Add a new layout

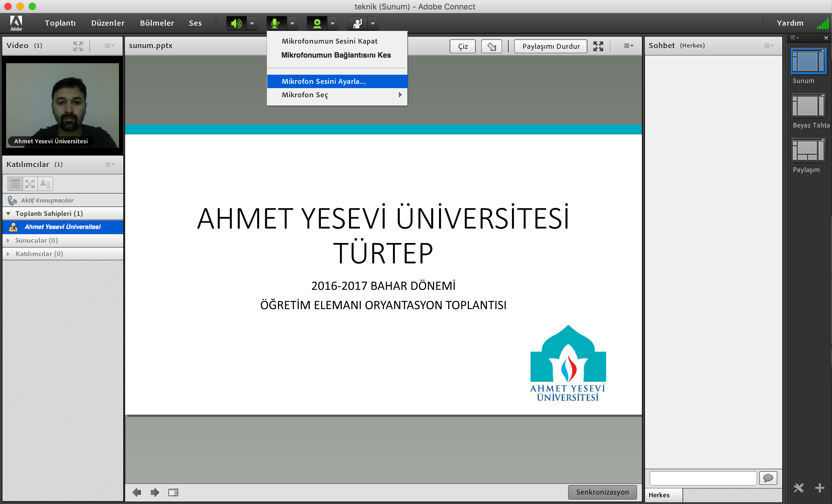[x=819, y=488]
